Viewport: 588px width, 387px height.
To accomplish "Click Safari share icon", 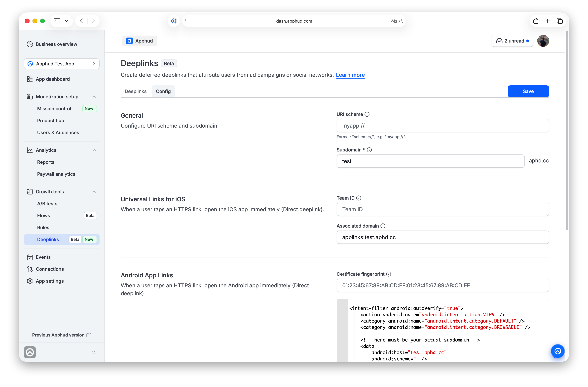I will click(x=536, y=21).
